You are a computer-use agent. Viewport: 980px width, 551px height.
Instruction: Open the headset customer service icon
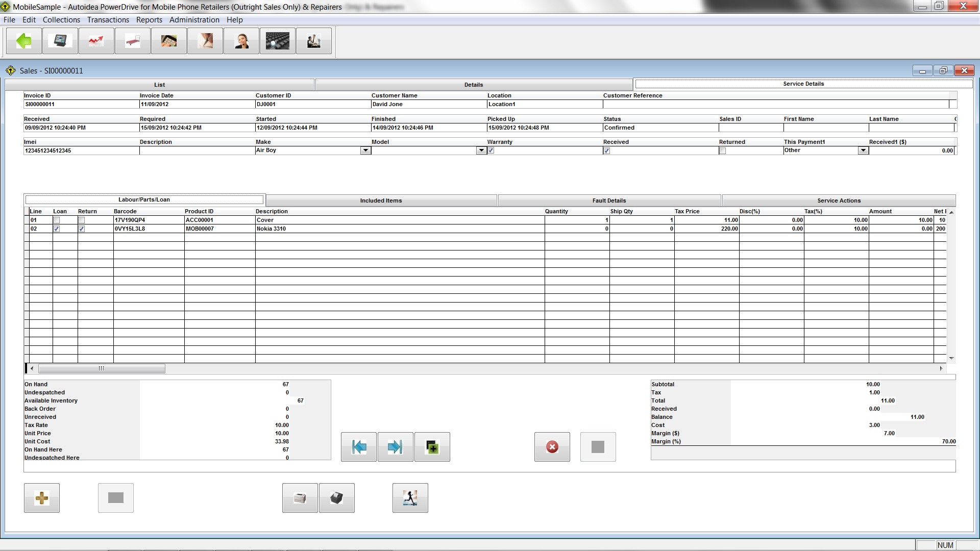point(241,41)
